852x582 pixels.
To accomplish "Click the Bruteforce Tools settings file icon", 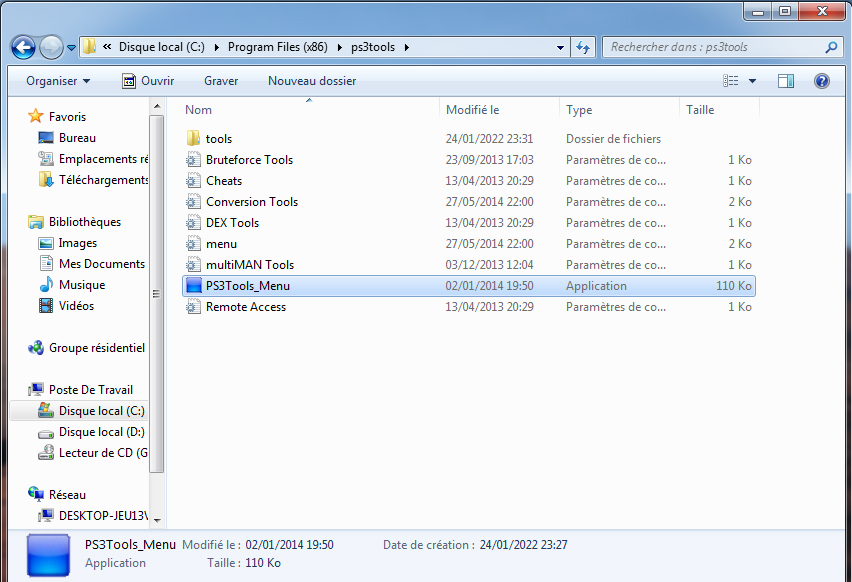I will (x=194, y=160).
